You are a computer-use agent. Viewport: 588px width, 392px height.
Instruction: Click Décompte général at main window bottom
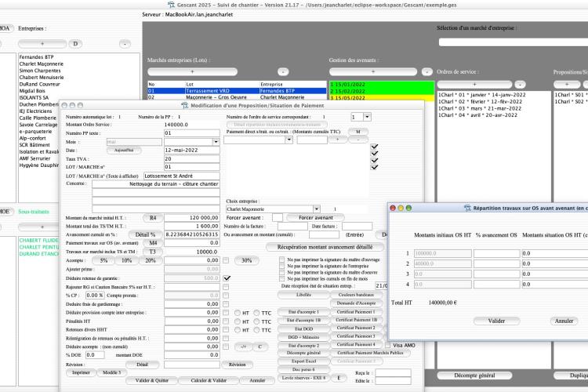474,376
